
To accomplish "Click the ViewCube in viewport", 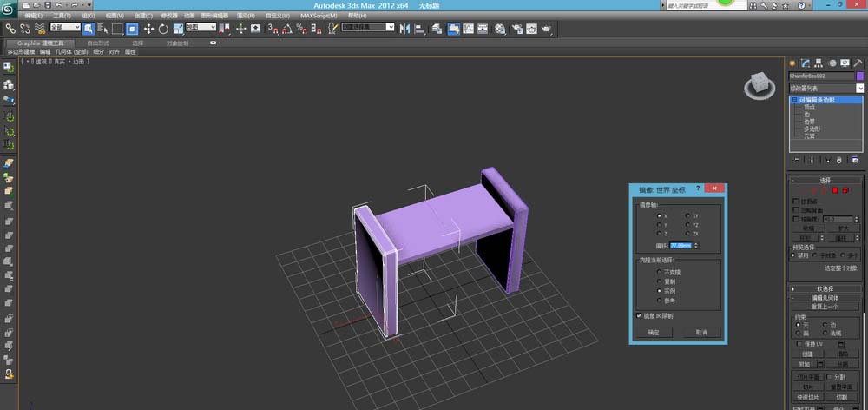I will (x=759, y=84).
